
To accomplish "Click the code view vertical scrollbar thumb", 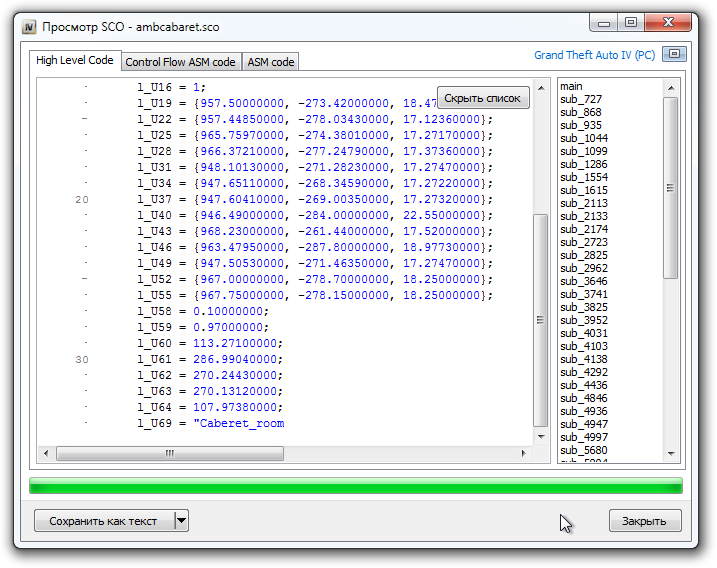I will 541,320.
